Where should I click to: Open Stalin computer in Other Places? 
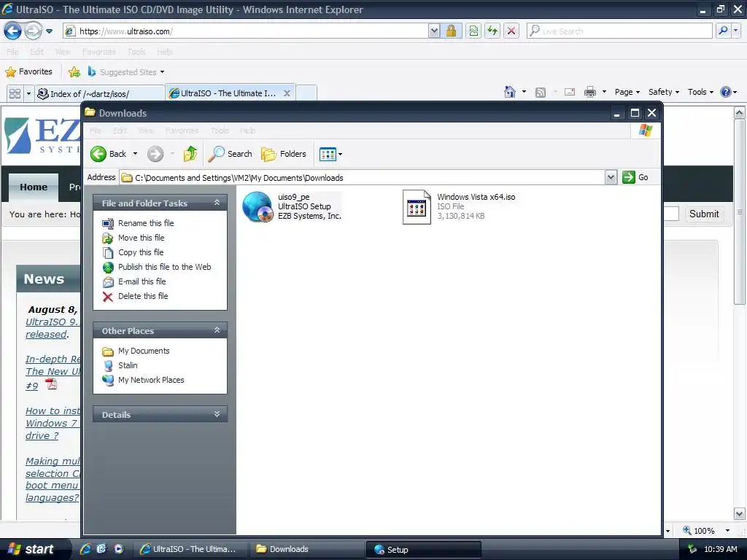[x=128, y=365]
